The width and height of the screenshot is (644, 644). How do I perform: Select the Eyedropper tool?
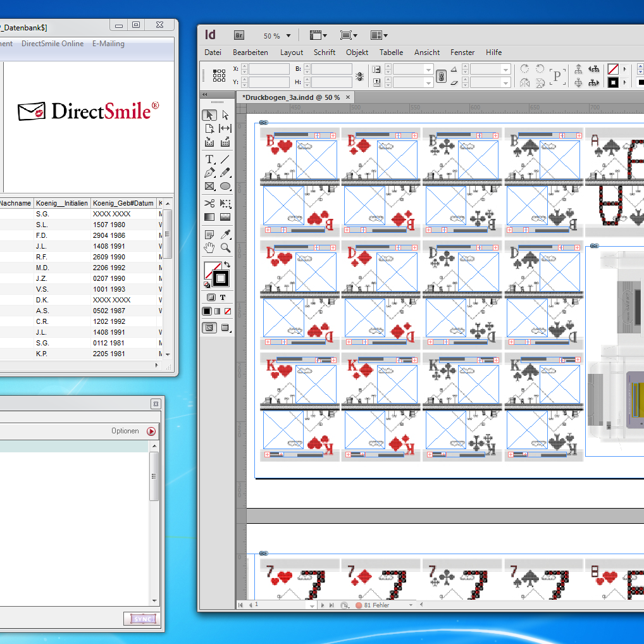coord(225,234)
